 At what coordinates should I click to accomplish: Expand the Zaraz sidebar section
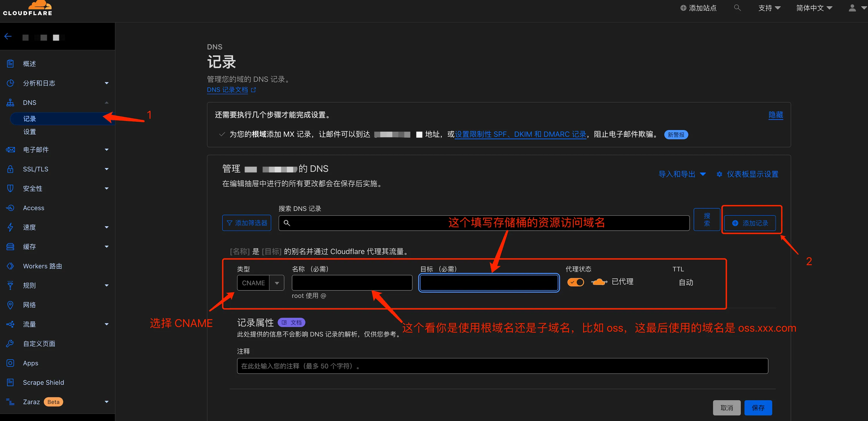[x=106, y=402]
